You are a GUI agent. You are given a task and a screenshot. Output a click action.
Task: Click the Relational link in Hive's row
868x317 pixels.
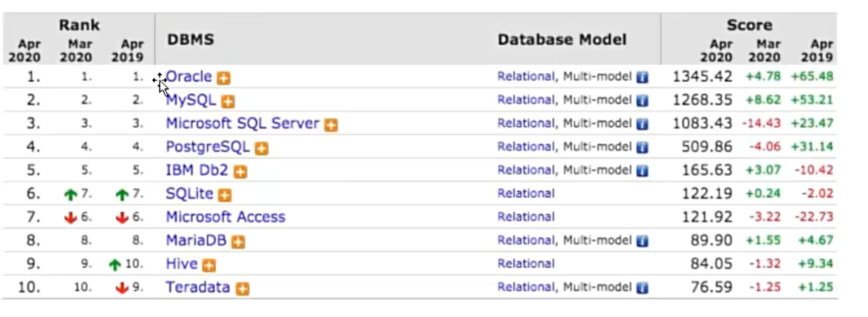pos(526,264)
